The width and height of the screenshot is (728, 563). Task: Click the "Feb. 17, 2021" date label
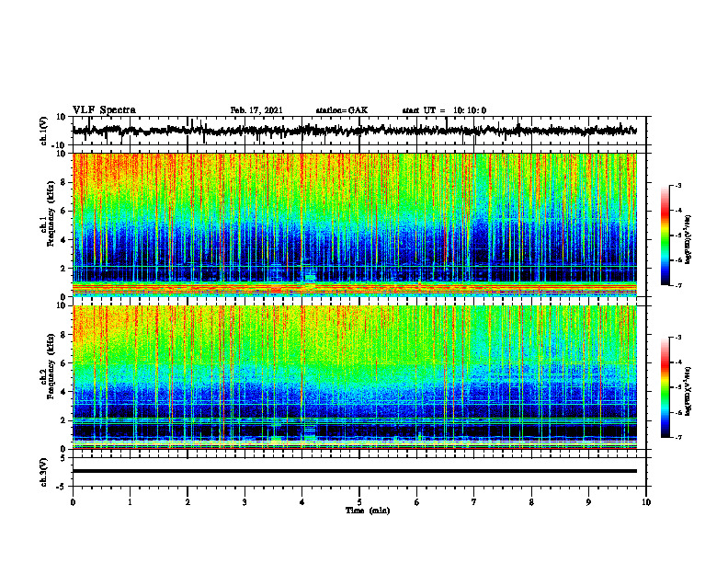256,110
